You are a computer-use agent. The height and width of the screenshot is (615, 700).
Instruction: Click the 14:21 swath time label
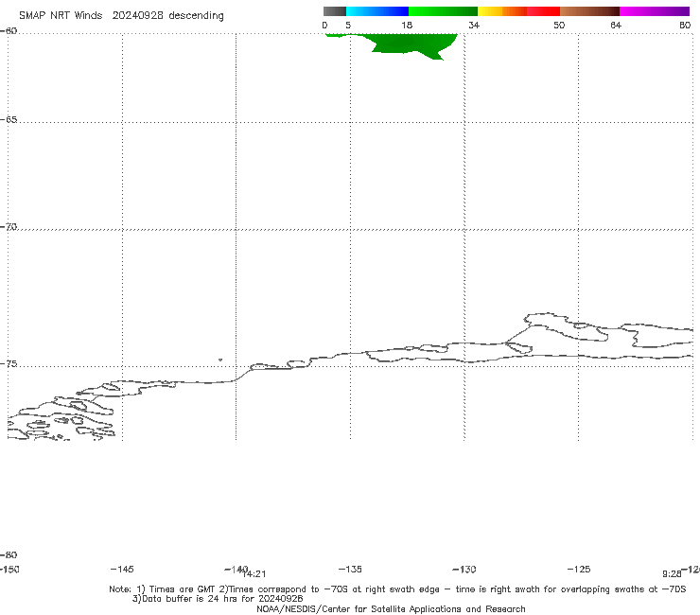tap(255, 574)
